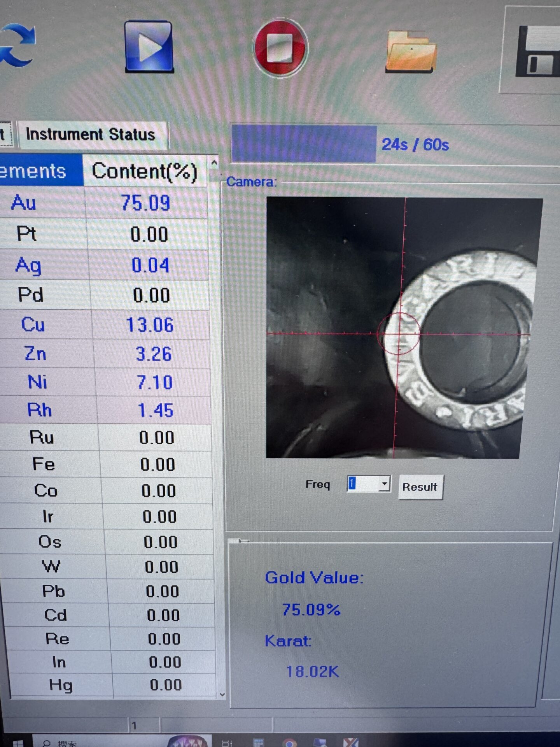
Task: Select the Os element row
Action: click(107, 542)
